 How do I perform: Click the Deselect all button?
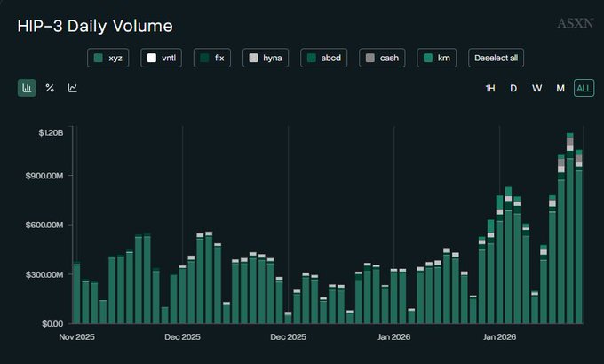click(497, 58)
